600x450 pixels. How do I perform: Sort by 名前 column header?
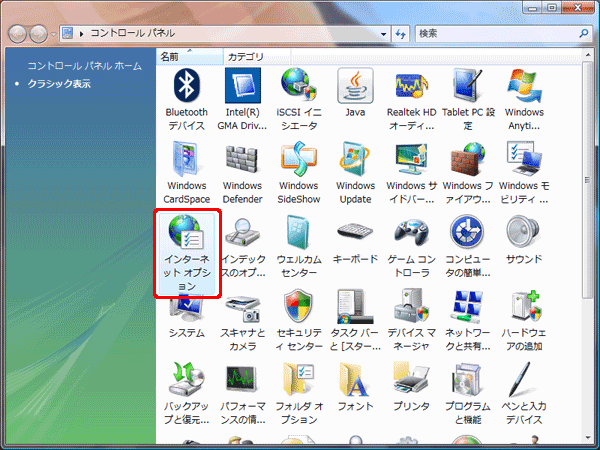[189, 57]
